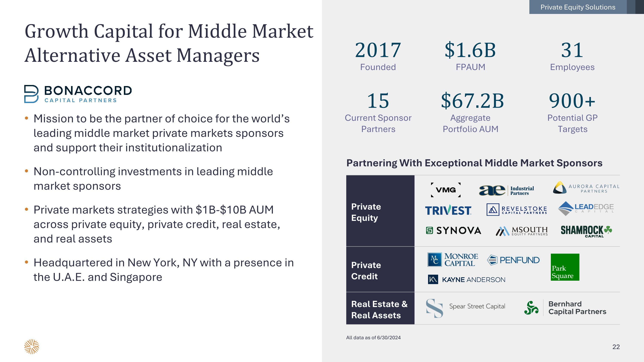Click the Private Equity Solutions section tab
The height and width of the screenshot is (362, 644).
(578, 7)
